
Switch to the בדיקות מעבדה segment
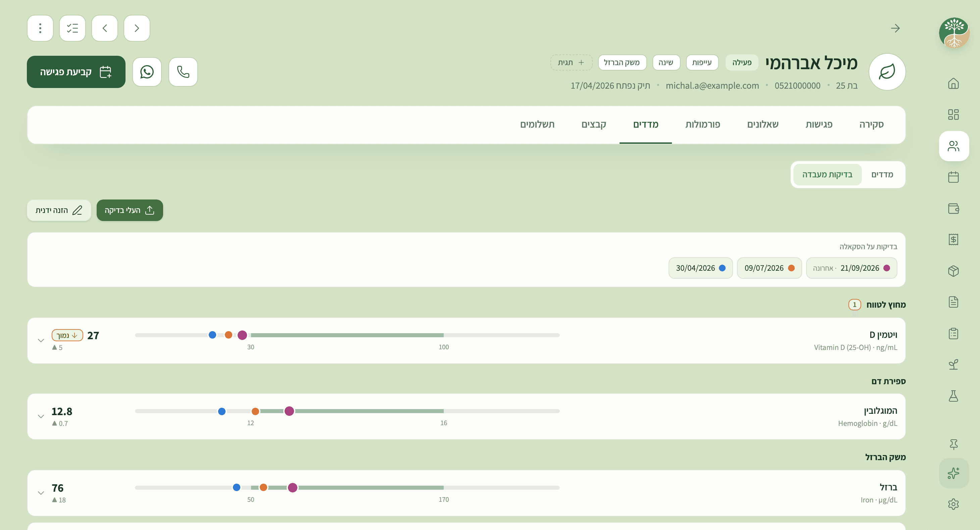tap(827, 174)
